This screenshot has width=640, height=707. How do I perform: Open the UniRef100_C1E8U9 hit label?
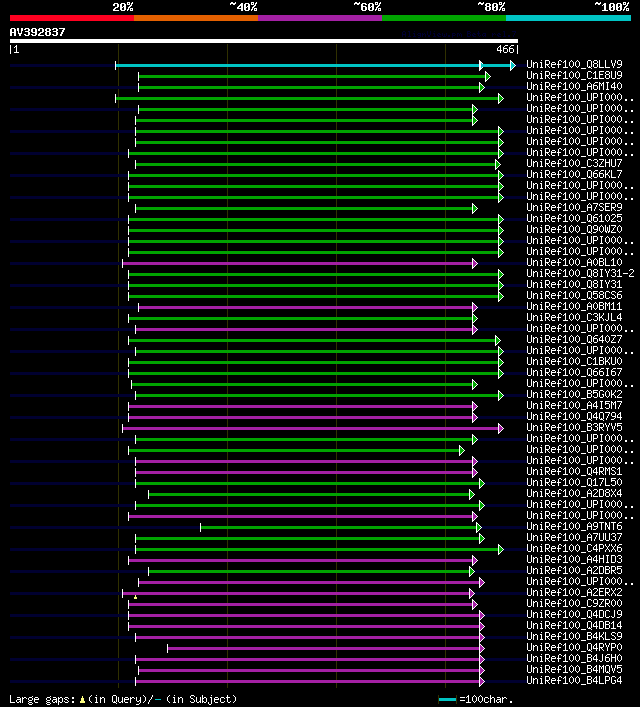coord(574,75)
